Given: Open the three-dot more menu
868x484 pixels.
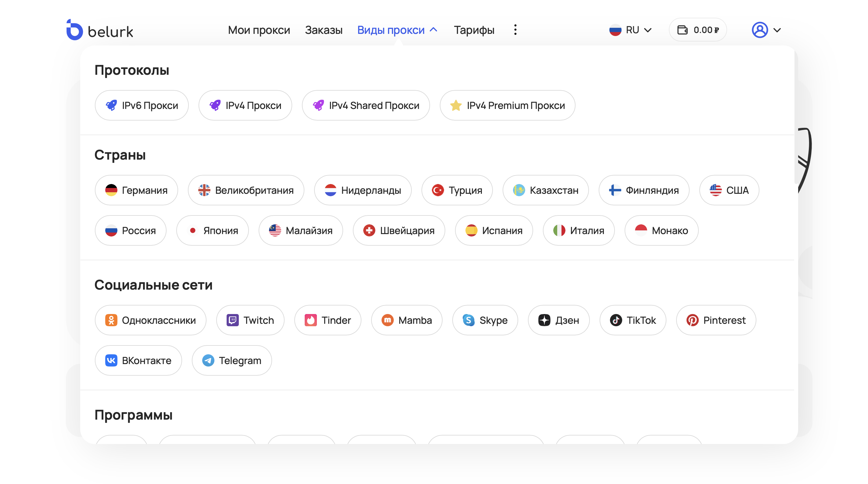Looking at the screenshot, I should 515,30.
